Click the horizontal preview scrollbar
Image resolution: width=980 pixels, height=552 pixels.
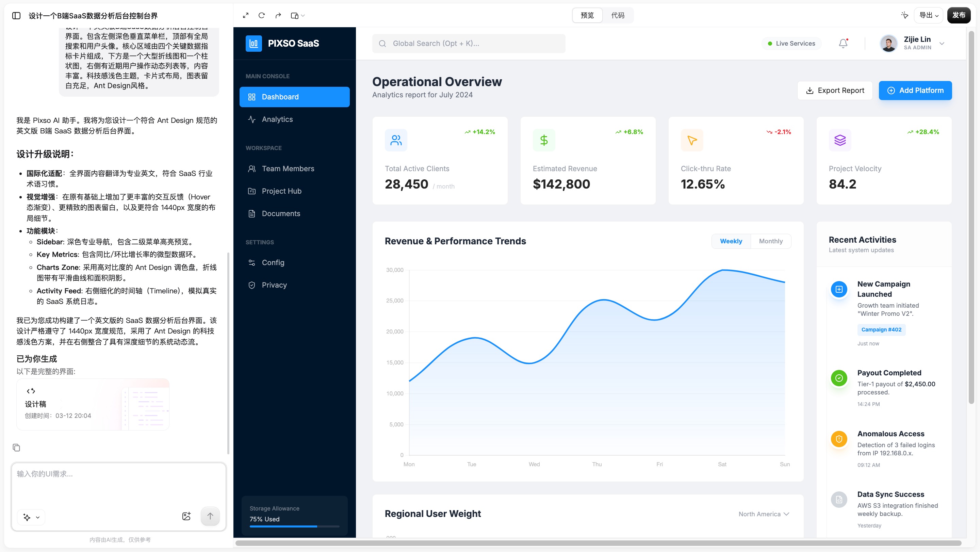tap(598, 543)
